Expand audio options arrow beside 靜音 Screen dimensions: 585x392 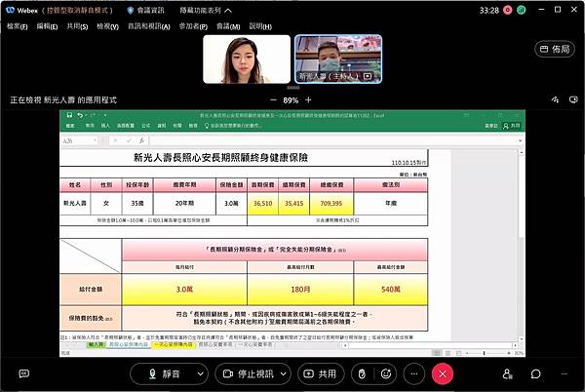point(200,373)
